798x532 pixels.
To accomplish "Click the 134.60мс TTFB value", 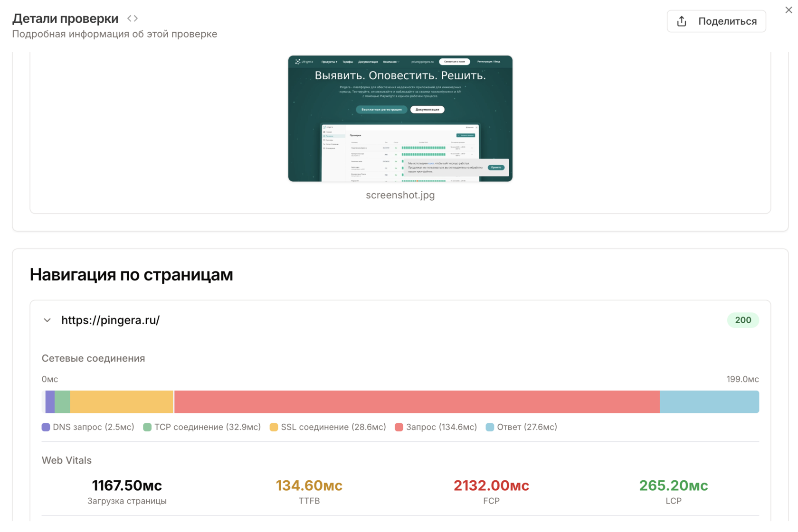I will coord(309,485).
